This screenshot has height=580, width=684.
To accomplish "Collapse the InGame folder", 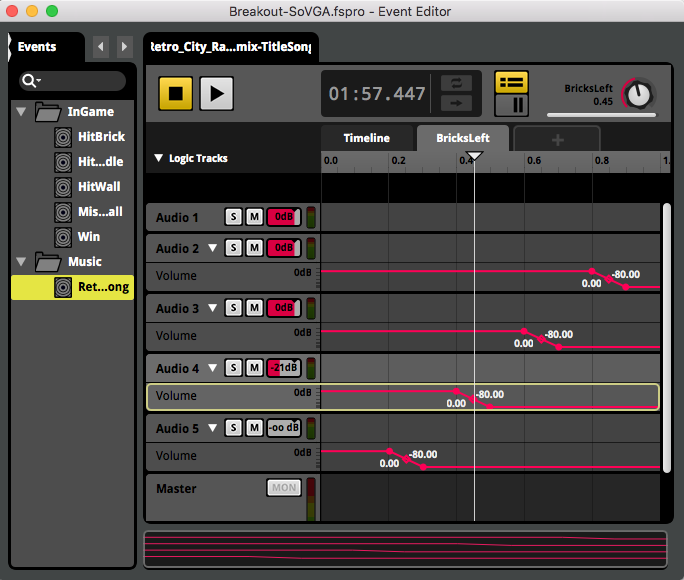I will pyautogui.click(x=22, y=112).
